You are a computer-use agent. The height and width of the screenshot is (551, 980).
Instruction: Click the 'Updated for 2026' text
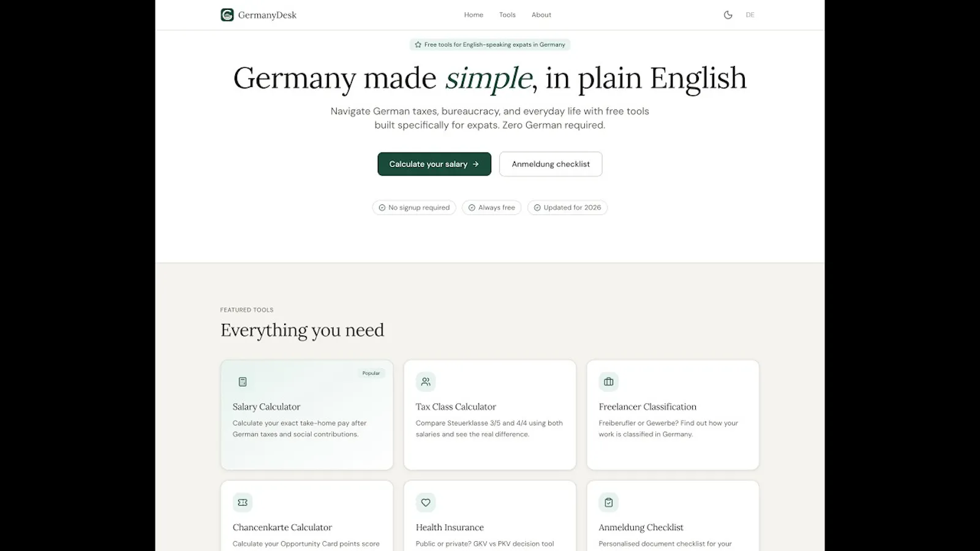coord(572,208)
